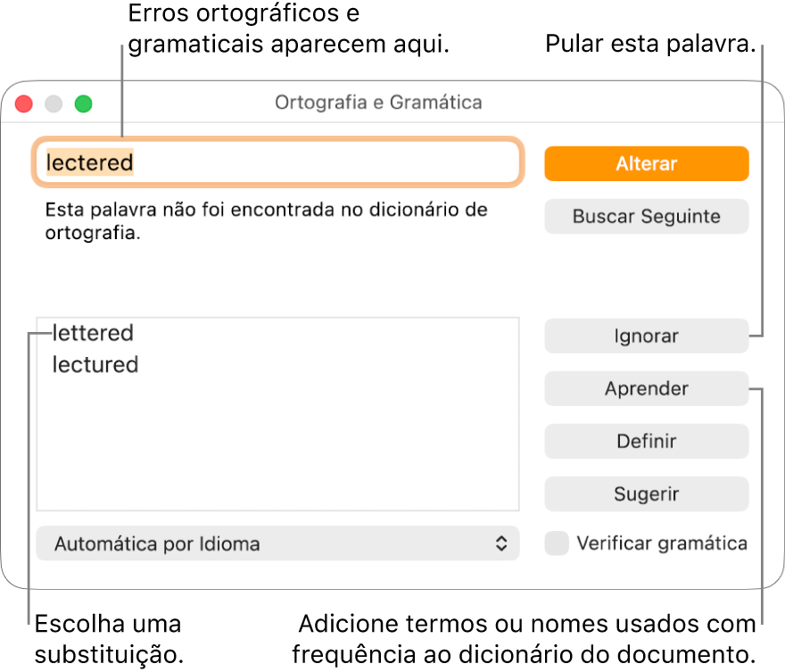Select the suggestion lettered
The width and height of the screenshot is (785, 672).
click(93, 333)
